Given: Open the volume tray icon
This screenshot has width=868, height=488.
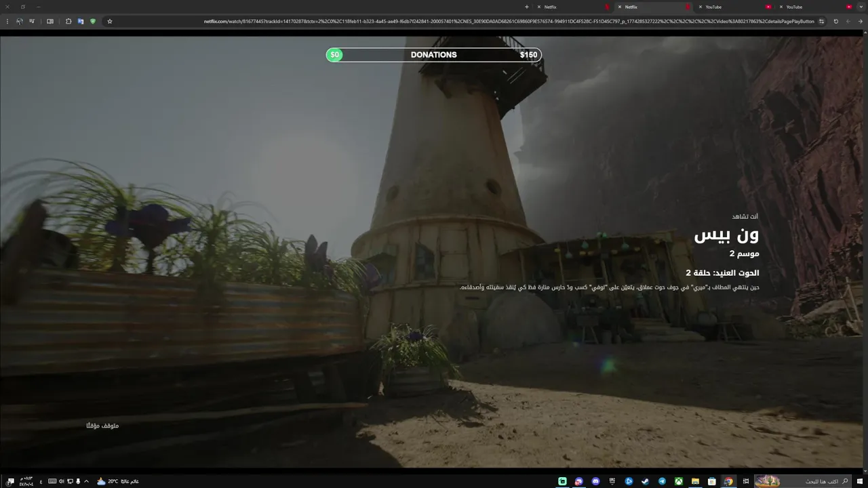Looking at the screenshot, I should 61,481.
